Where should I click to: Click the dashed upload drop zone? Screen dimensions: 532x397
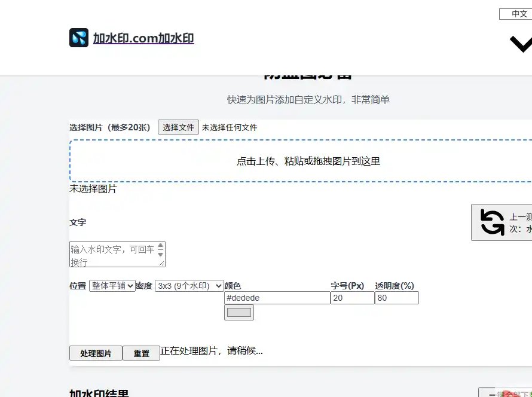301,161
